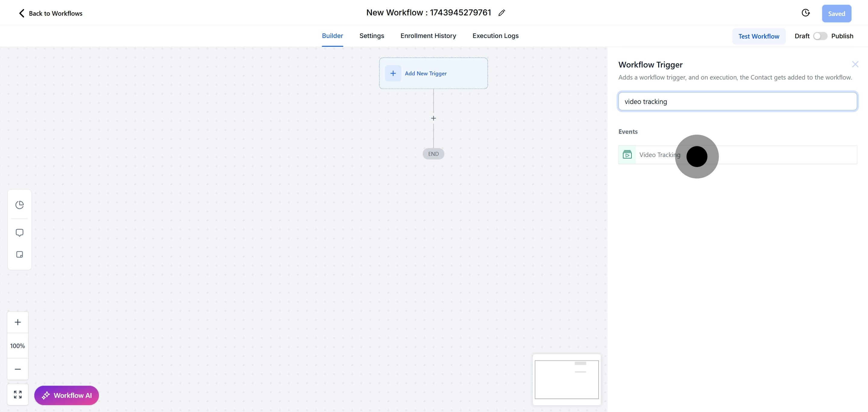
Task: Click the Test Workflow button
Action: pos(759,36)
